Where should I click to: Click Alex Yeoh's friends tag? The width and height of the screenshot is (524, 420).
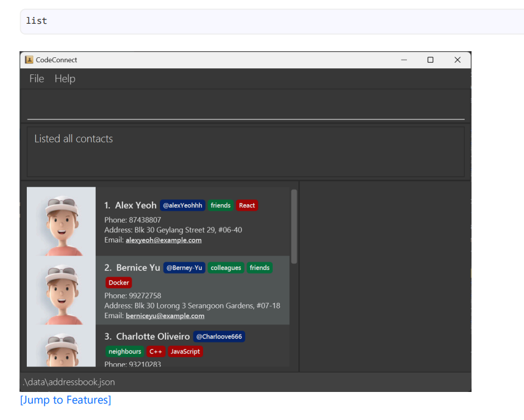(x=221, y=205)
